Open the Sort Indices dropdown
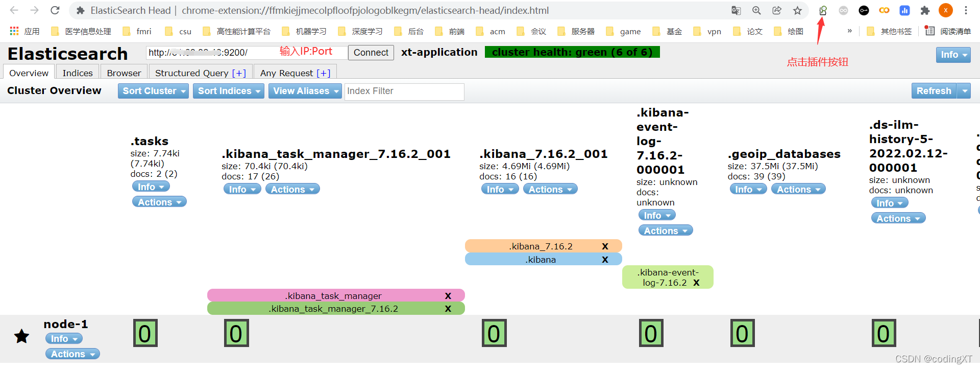980x369 pixels. pyautogui.click(x=228, y=91)
